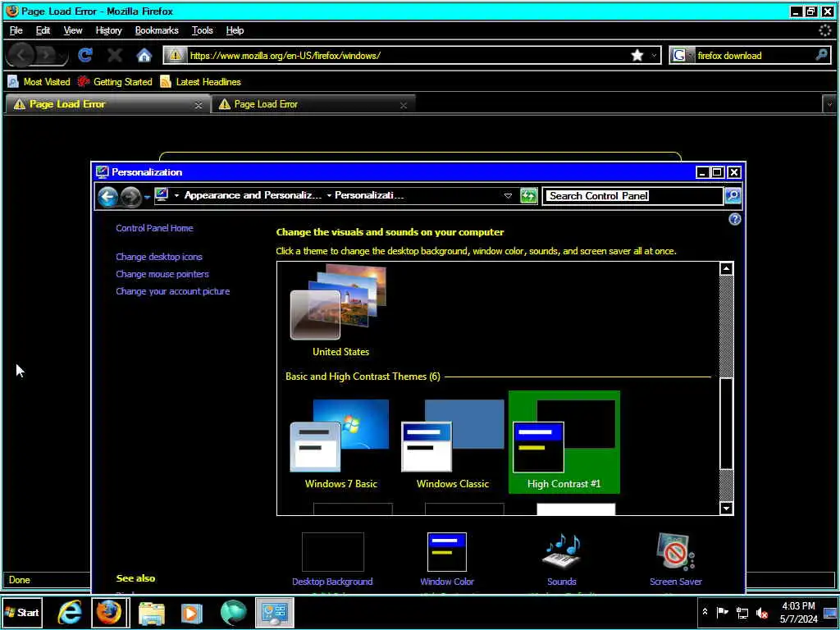Select the High Contrast #1 theme
Viewport: 840px width, 630px height.
[564, 442]
